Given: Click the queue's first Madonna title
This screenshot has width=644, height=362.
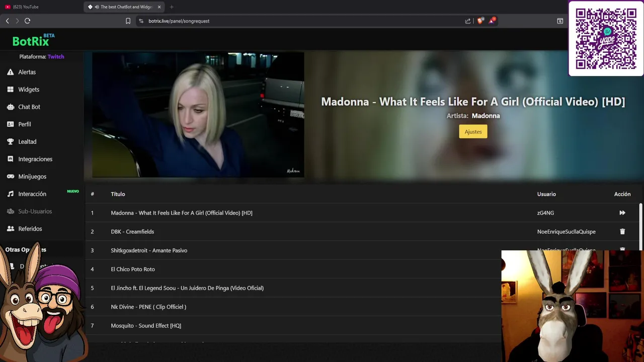Looking at the screenshot, I should [182, 213].
